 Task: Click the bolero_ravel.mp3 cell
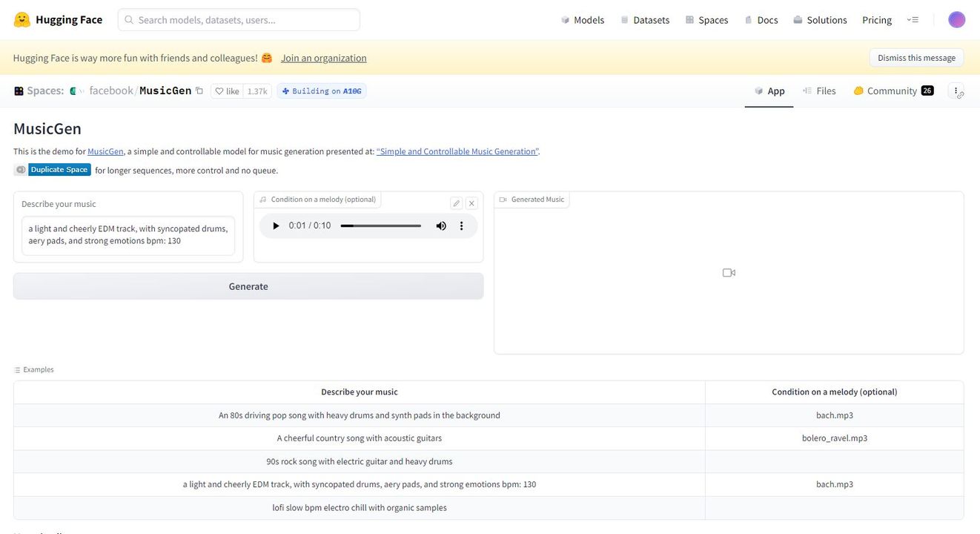pos(835,438)
